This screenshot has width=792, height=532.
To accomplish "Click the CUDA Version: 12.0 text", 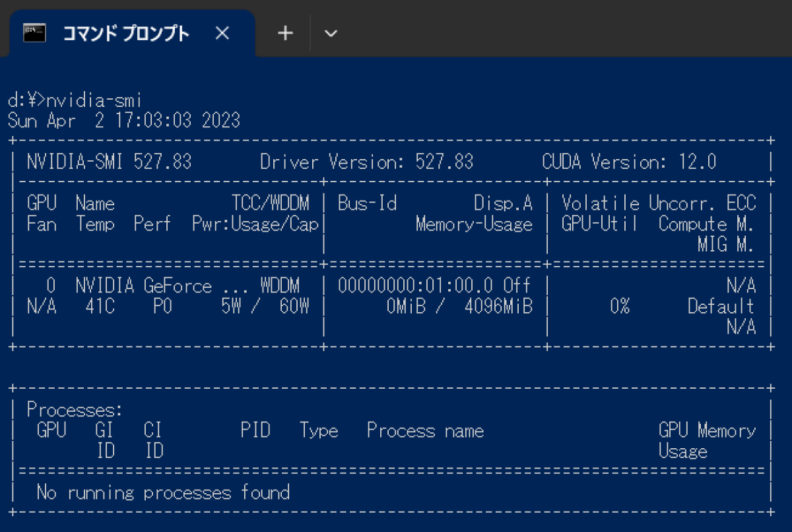I will (628, 162).
